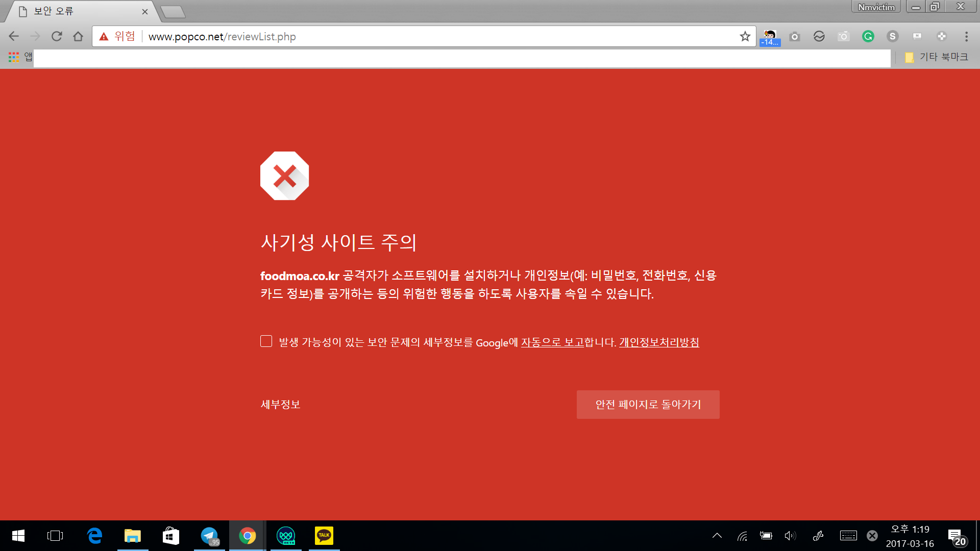
Task: Open the Apps shortcut in bookmarks bar
Action: point(20,57)
